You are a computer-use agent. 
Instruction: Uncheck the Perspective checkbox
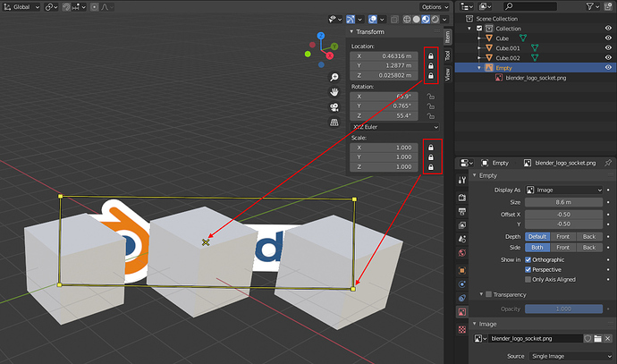[528, 269]
